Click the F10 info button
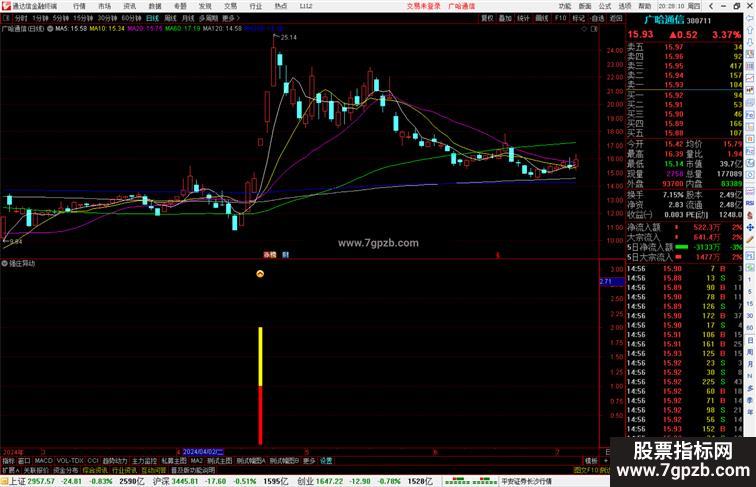This screenshot has width=756, height=487. tap(560, 18)
